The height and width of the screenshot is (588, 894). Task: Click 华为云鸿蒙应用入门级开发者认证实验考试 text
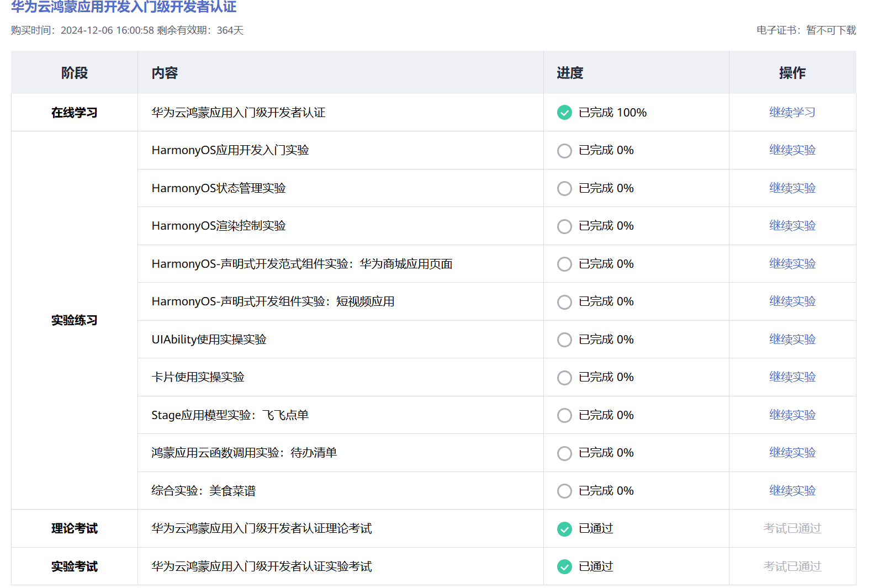tap(262, 566)
